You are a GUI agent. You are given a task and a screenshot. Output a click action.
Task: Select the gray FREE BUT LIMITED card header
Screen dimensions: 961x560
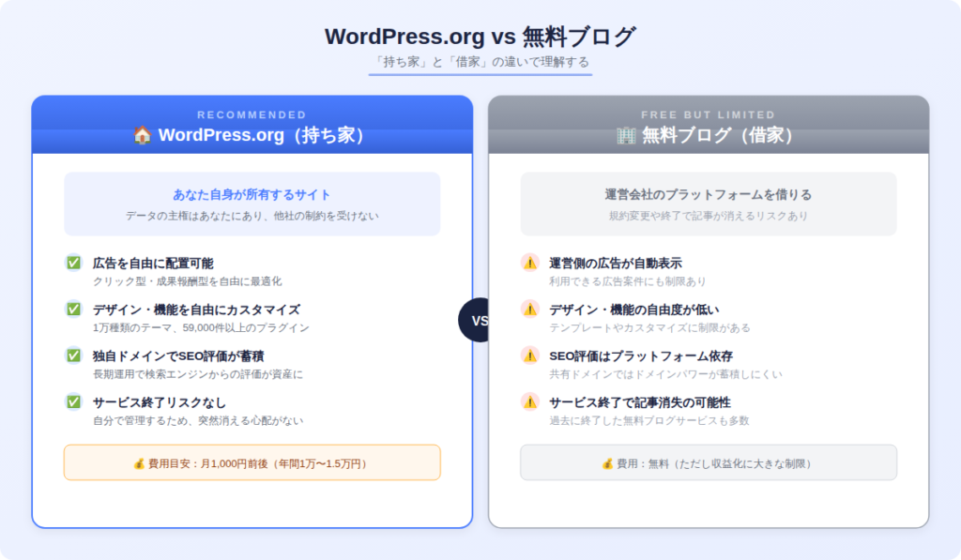pyautogui.click(x=709, y=125)
